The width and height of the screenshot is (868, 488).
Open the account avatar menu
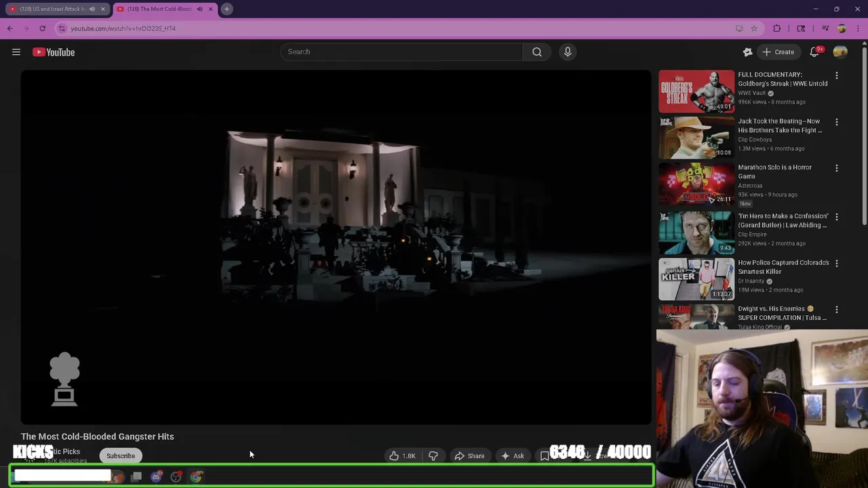(840, 52)
